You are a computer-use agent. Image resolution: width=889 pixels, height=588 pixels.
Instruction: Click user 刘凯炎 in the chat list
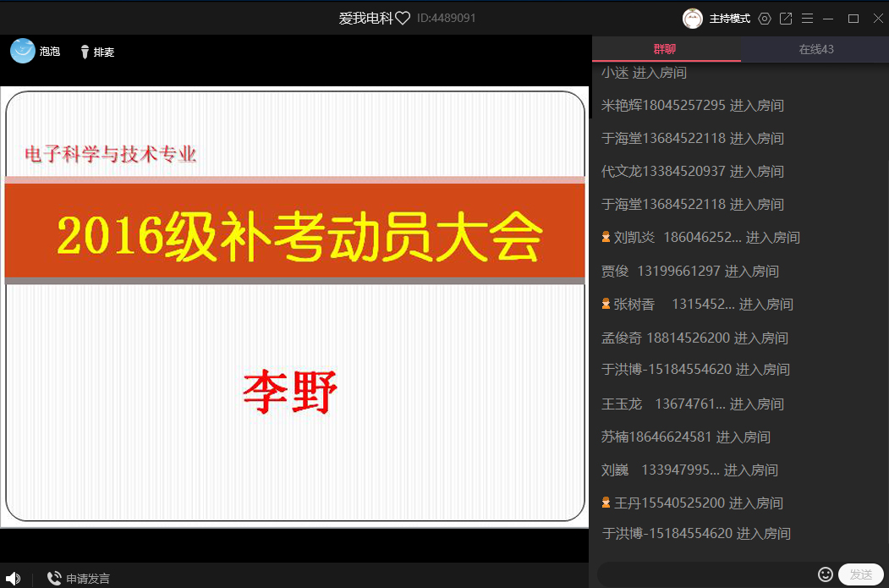point(634,238)
